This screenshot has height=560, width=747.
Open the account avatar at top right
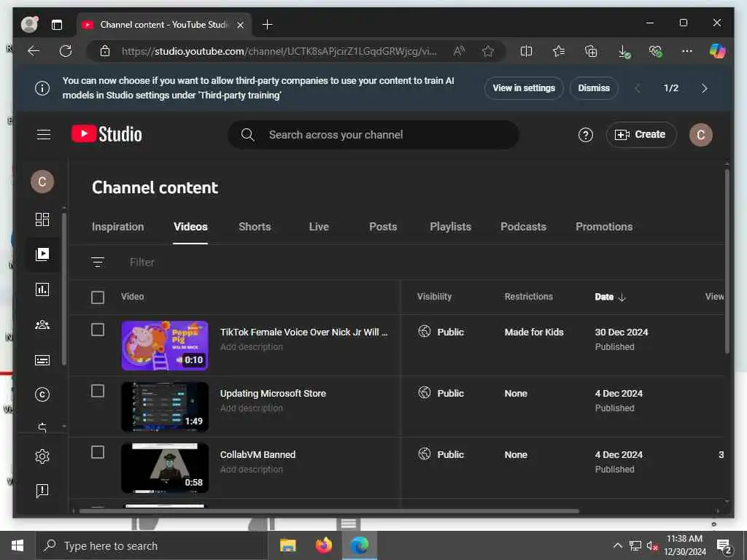701,135
